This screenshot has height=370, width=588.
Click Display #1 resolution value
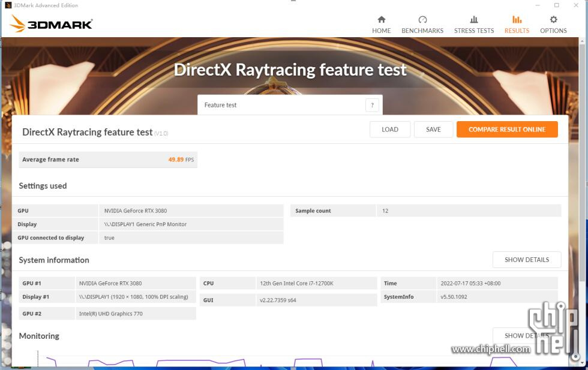pos(133,297)
